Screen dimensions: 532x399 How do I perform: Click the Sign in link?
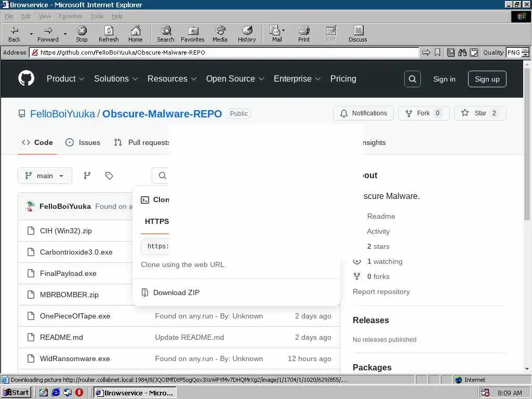[444, 79]
